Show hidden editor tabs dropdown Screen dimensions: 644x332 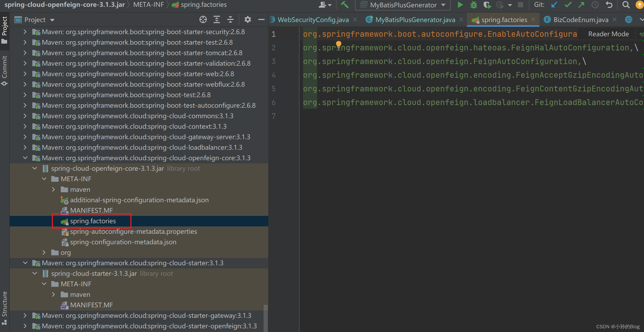(641, 19)
